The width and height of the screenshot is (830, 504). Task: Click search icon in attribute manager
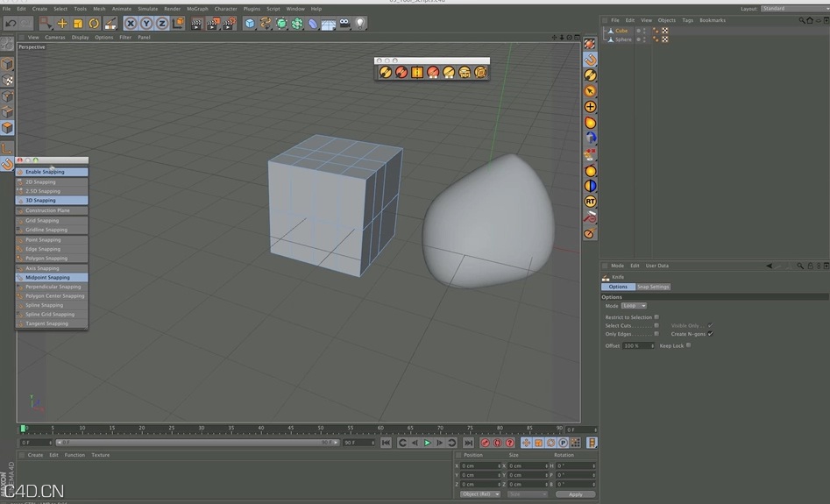point(800,266)
